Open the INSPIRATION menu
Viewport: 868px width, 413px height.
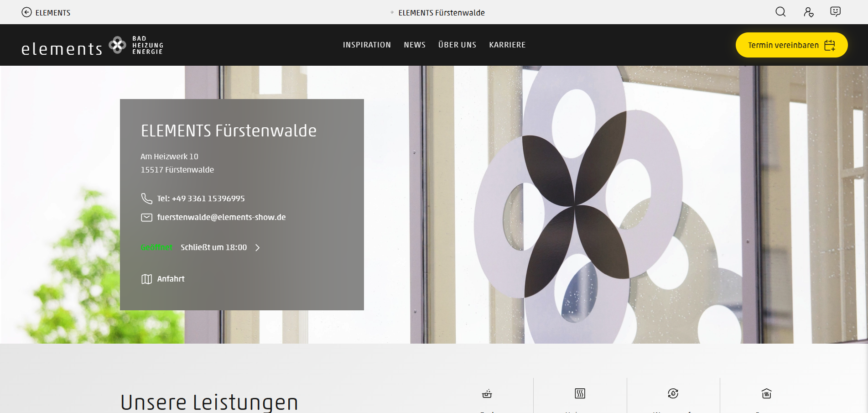tap(367, 45)
